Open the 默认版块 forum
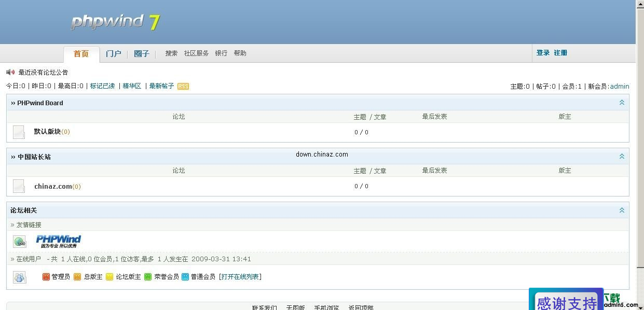Screen dimensions: 644x310 point(47,132)
